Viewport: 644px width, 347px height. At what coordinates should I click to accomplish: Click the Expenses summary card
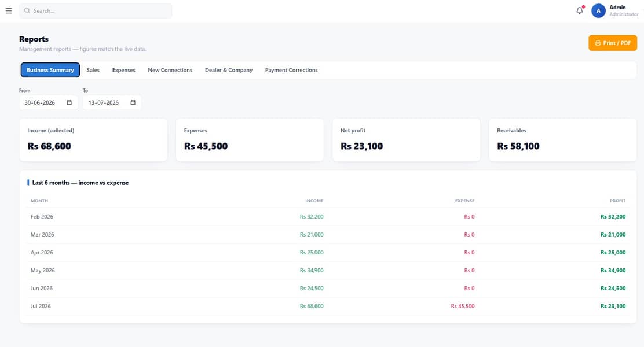250,140
